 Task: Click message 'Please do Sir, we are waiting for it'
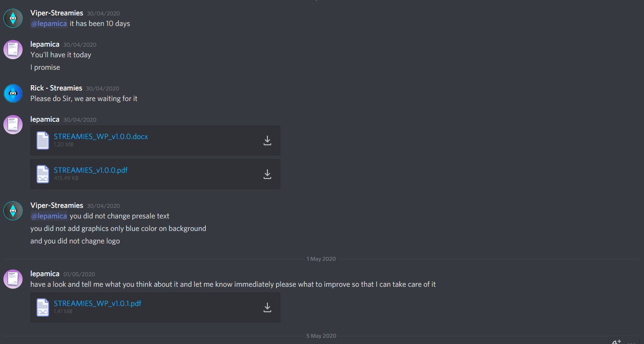pyautogui.click(x=84, y=99)
